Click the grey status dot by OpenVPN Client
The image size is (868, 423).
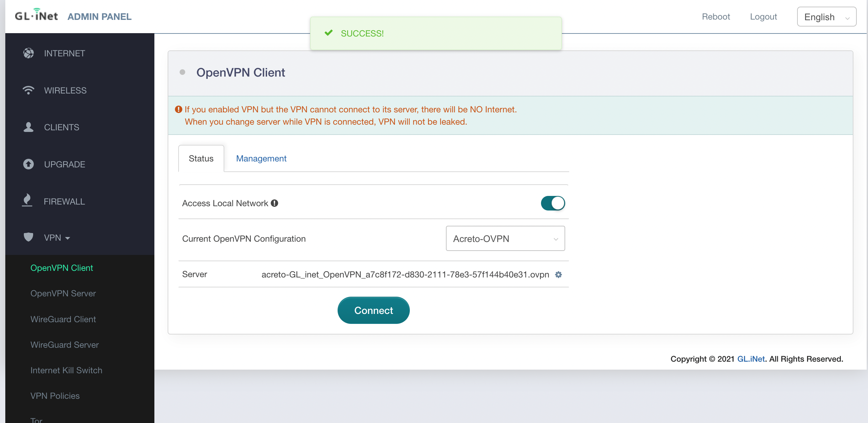click(x=182, y=72)
